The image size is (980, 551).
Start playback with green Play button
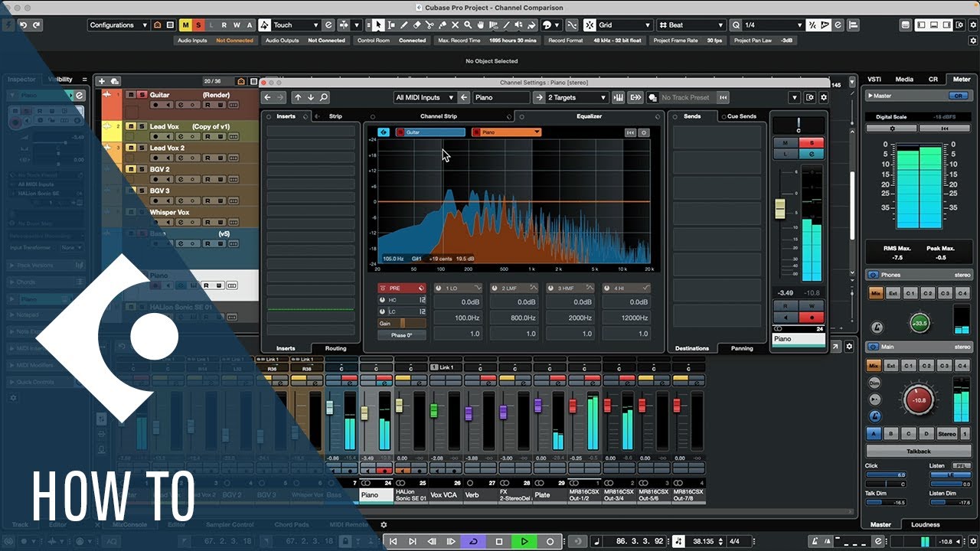[524, 542]
